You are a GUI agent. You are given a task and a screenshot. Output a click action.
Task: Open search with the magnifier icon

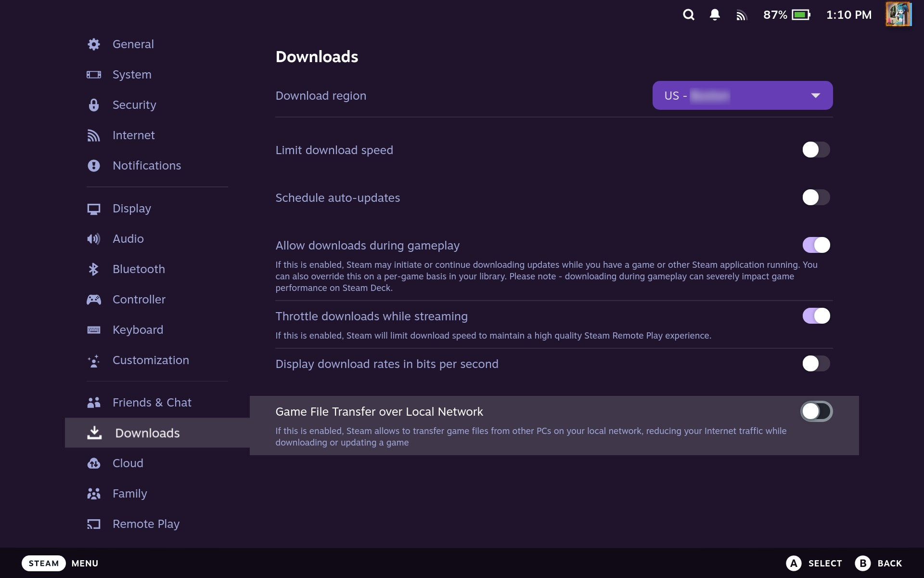click(689, 15)
